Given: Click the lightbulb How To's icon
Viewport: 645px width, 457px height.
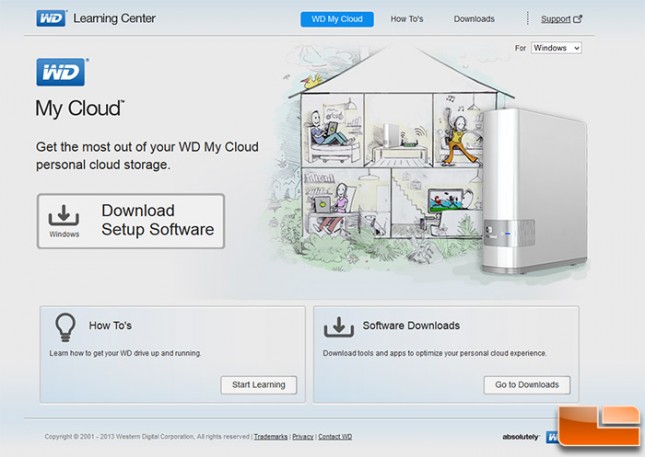Looking at the screenshot, I should [65, 327].
